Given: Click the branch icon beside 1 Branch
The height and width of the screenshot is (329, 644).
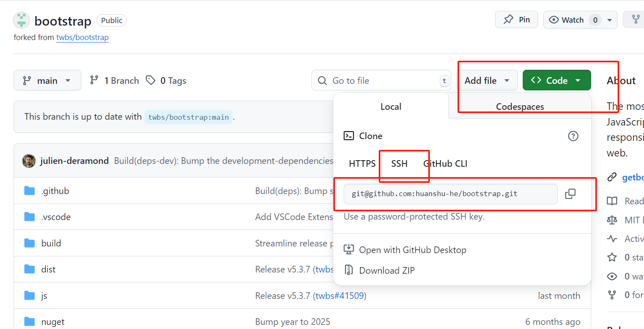Looking at the screenshot, I should [x=94, y=80].
